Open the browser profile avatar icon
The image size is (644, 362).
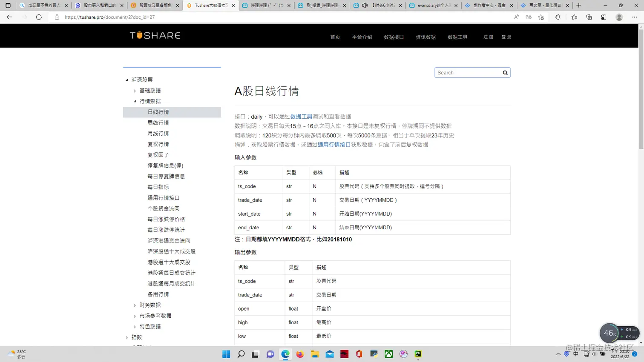618,17
